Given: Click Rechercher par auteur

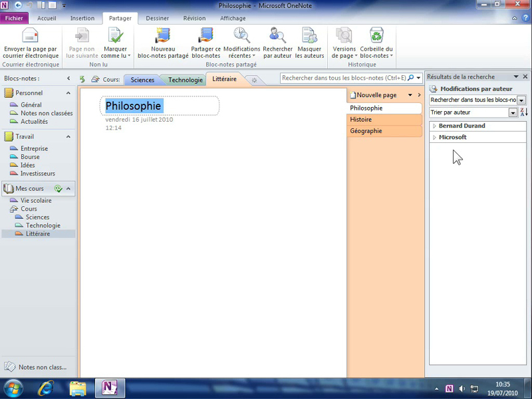Looking at the screenshot, I should 277,43.
